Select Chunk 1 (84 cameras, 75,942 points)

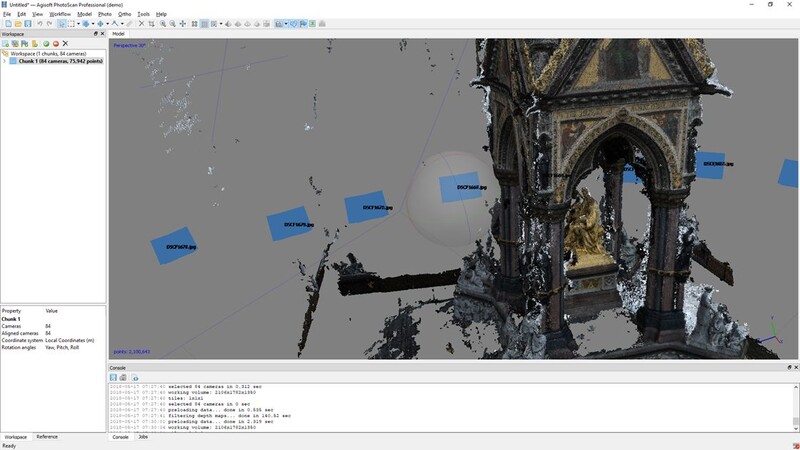(61, 61)
